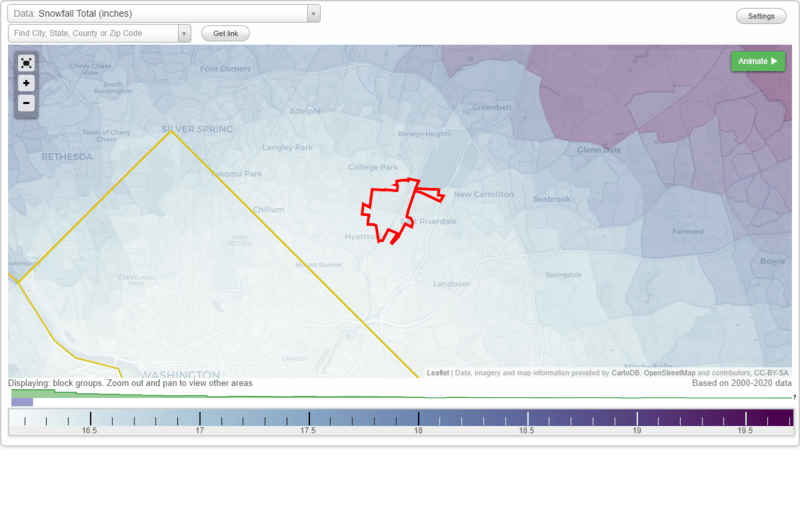Click the FORT TOTTEN map label
Image resolution: width=800 pixels, height=514 pixels.
[240, 240]
